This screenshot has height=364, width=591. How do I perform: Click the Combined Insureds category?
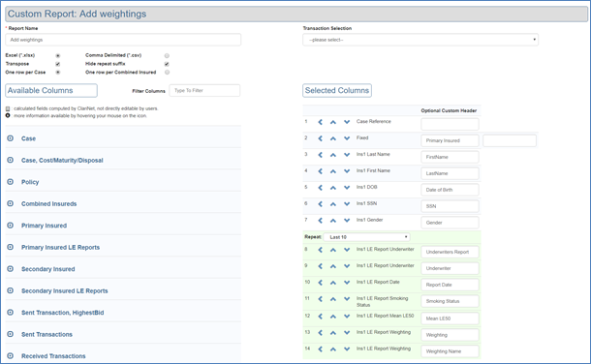coord(49,203)
